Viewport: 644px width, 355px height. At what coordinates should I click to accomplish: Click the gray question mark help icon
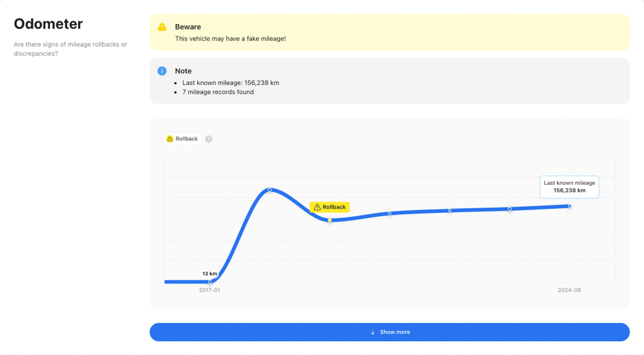(x=208, y=139)
